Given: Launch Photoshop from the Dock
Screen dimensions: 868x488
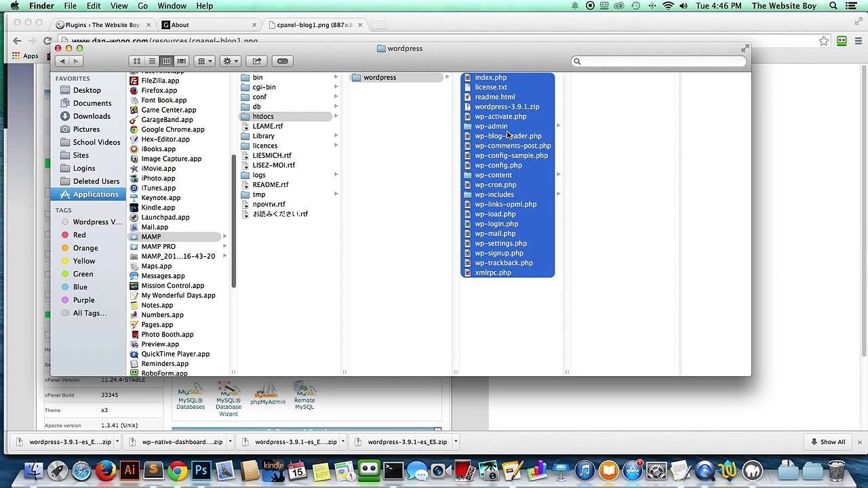Looking at the screenshot, I should click(x=201, y=470).
